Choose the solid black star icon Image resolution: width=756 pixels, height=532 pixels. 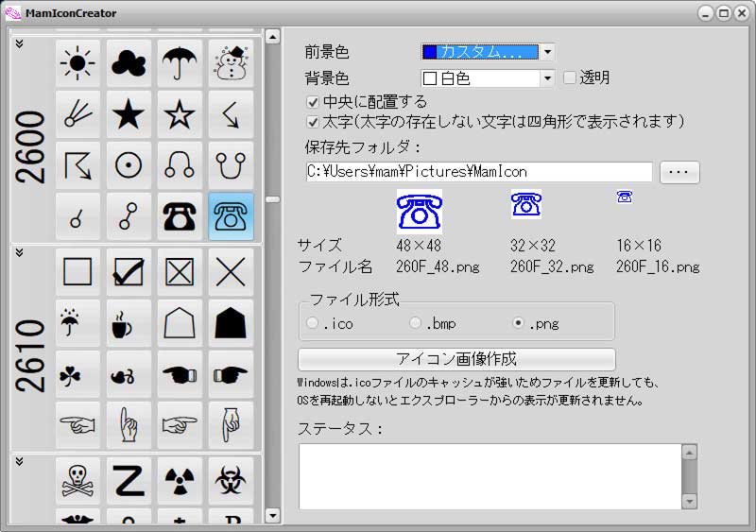point(129,114)
